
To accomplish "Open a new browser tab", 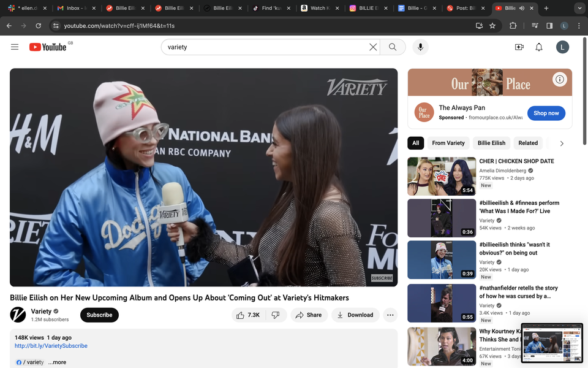I will [546, 8].
